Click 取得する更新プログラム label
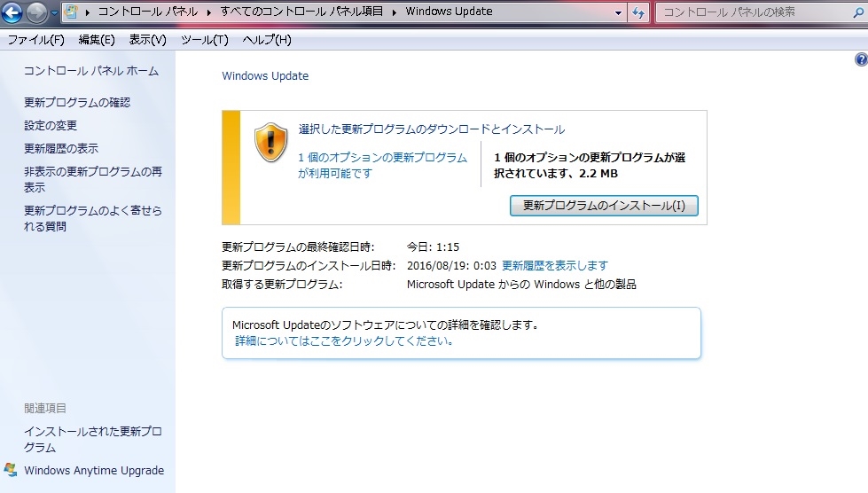This screenshot has height=493, width=868. [x=282, y=285]
